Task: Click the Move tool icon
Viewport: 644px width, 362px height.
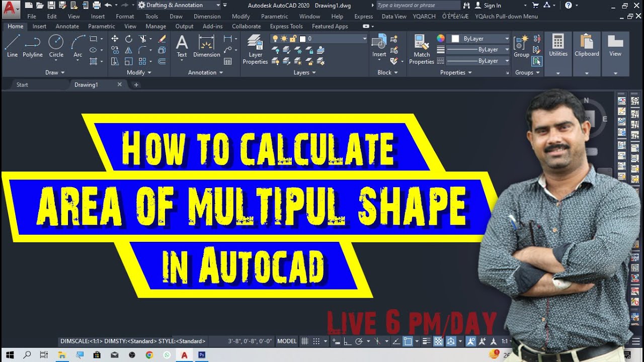Action: click(115, 39)
